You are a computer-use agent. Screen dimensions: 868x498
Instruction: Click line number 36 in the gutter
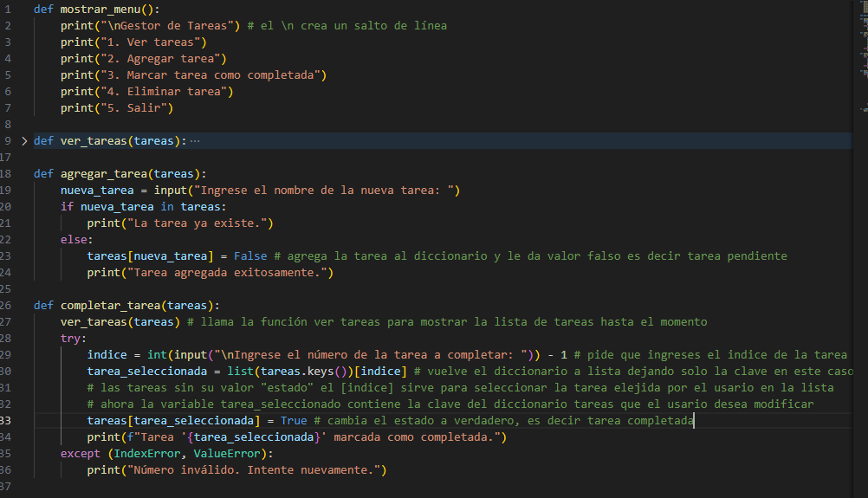6,470
